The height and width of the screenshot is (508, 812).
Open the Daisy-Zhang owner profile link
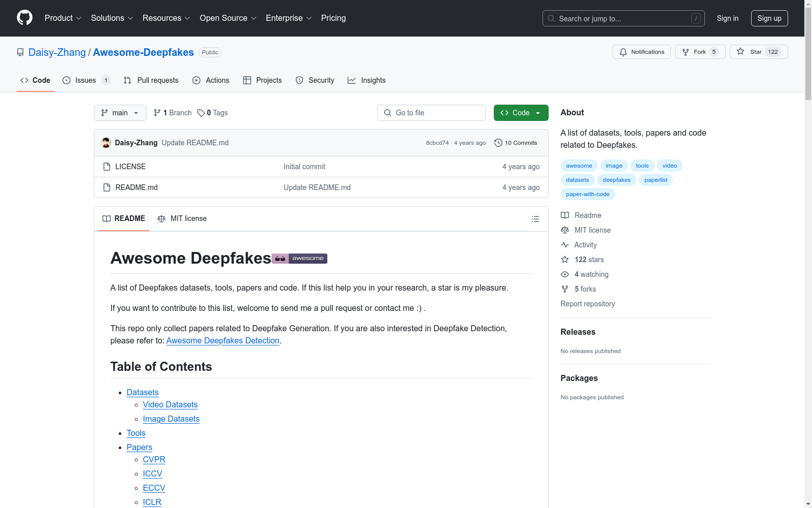click(x=57, y=52)
